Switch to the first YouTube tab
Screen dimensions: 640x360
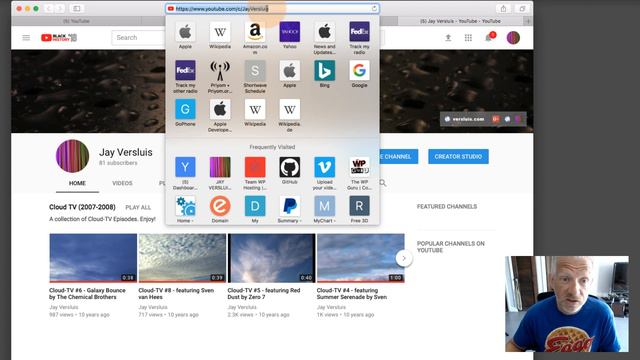[x=76, y=21]
